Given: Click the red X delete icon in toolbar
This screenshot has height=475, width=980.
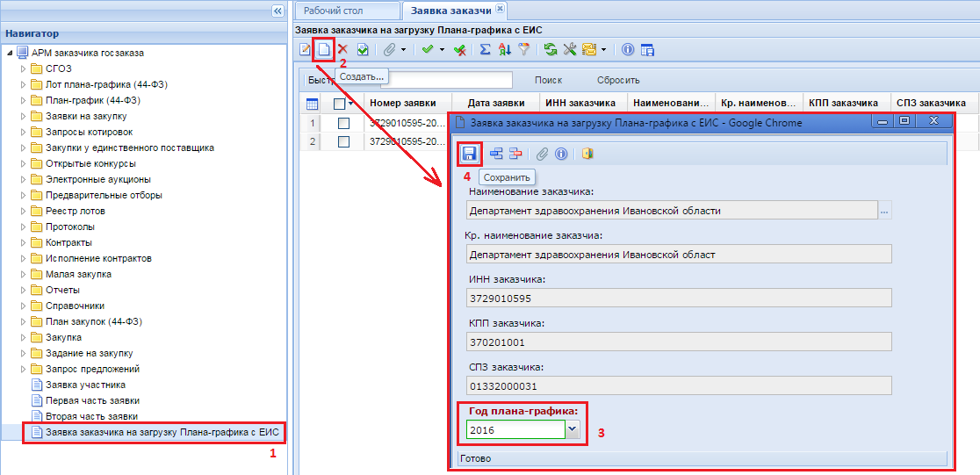Looking at the screenshot, I should 343,50.
